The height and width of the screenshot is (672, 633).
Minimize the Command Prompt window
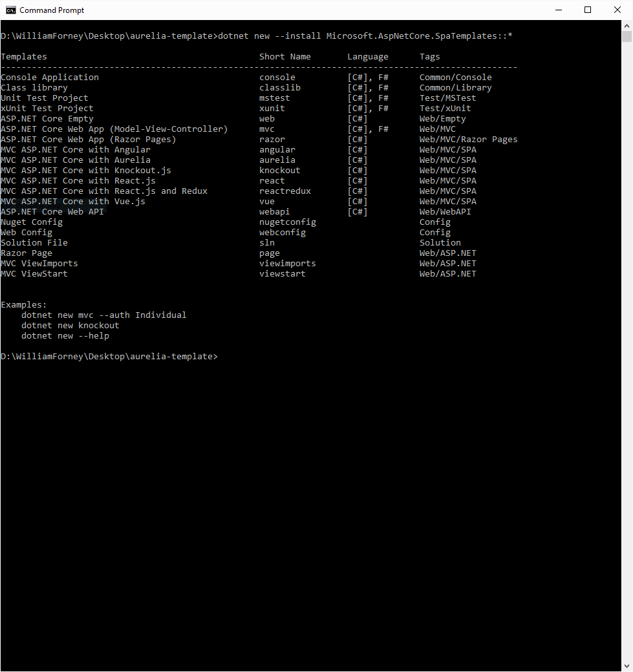click(x=558, y=10)
